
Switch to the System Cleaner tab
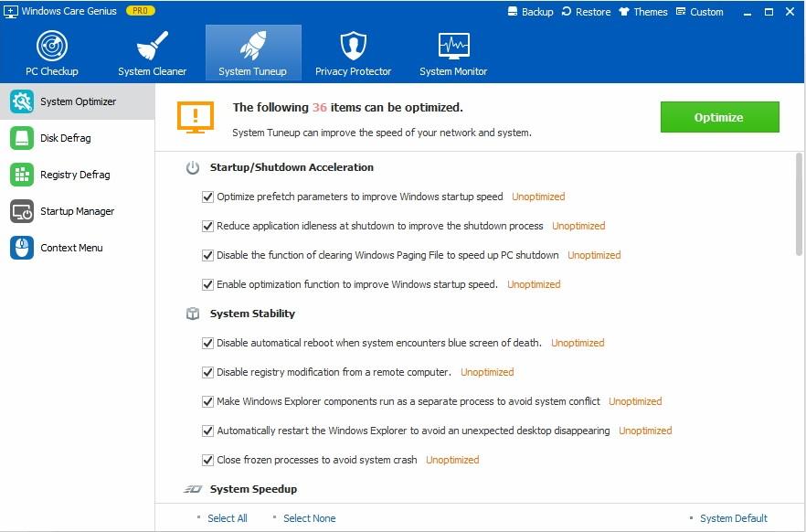coord(152,52)
